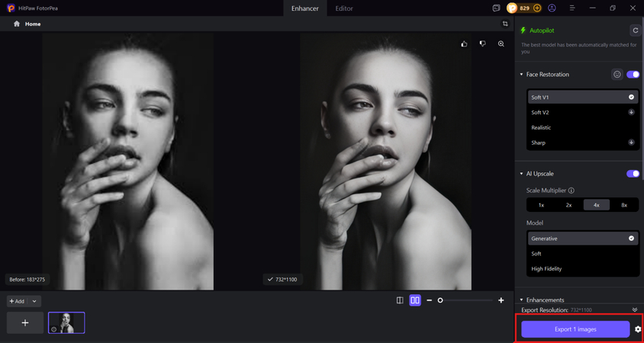Click the Autopilot refresh icon
This screenshot has width=644, height=343.
click(636, 30)
